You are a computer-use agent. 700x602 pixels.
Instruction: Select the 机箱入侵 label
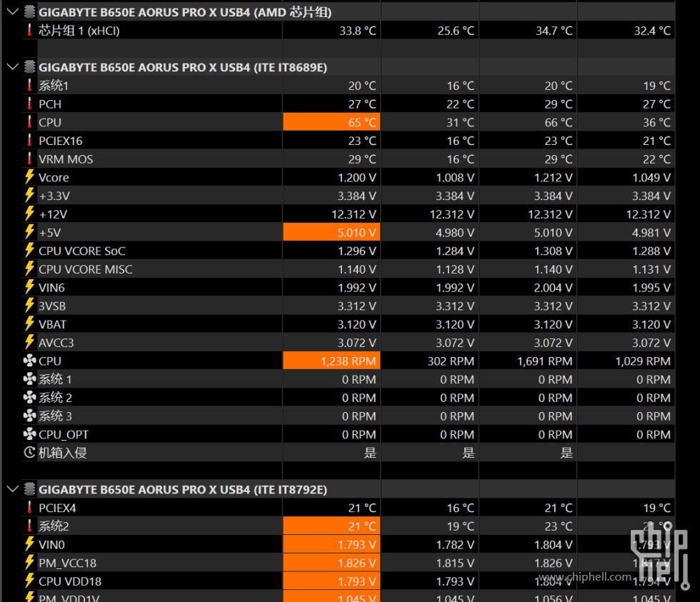point(63,453)
